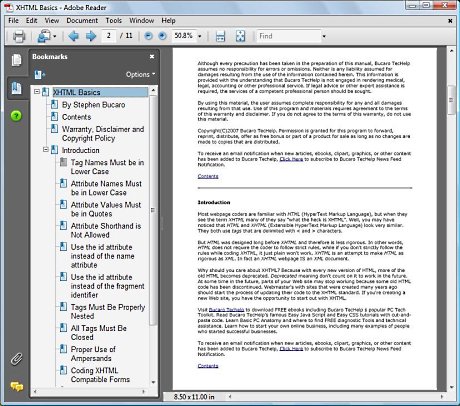Close the Bookmarks panel

[152, 56]
